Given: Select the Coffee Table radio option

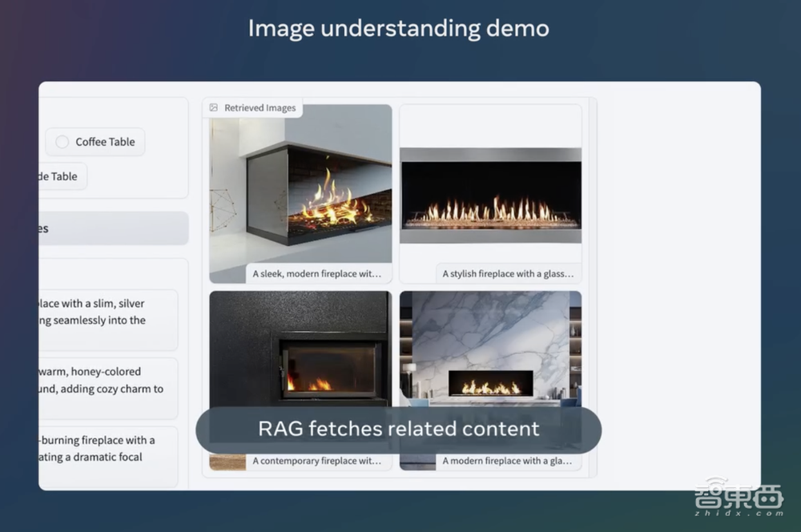Looking at the screenshot, I should [62, 142].
